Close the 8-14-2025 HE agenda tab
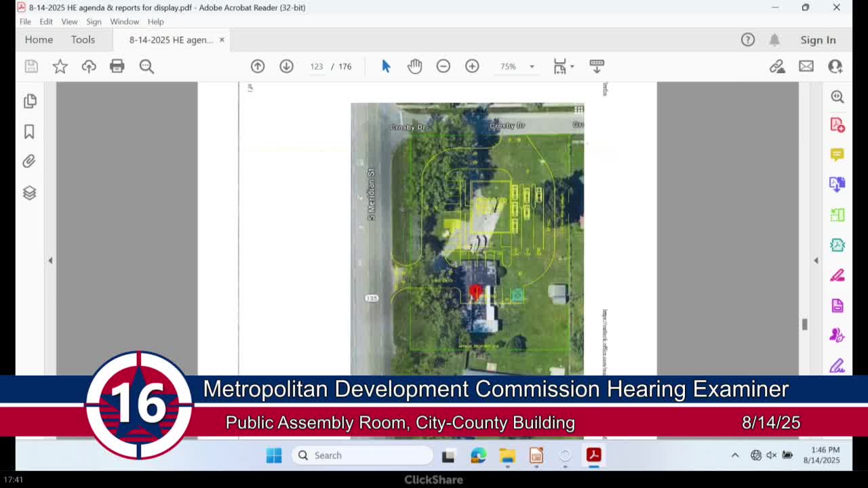 [222, 40]
